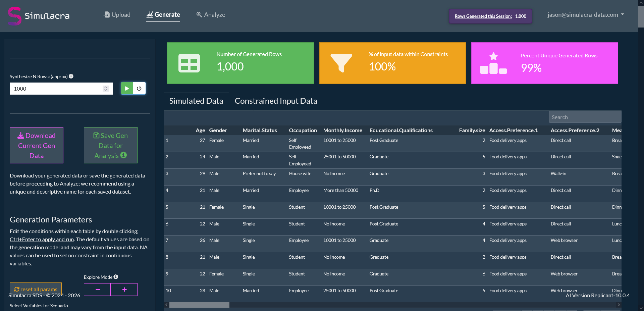644x311 pixels.
Task: Click 'Walk-in' access preference cell
Action: point(558,173)
